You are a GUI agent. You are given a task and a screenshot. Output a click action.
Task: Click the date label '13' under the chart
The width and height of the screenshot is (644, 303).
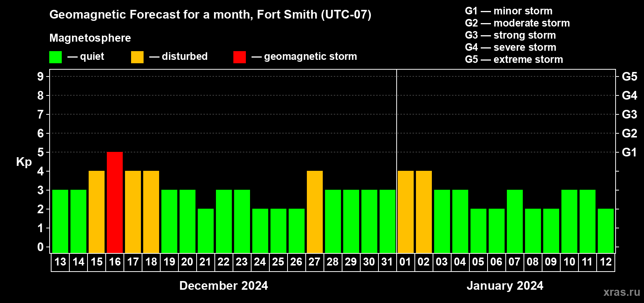click(60, 262)
